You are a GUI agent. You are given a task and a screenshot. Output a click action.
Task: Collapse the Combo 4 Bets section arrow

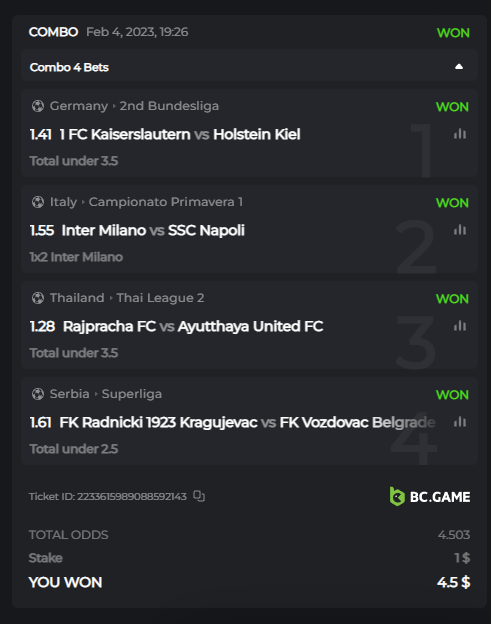(x=459, y=66)
